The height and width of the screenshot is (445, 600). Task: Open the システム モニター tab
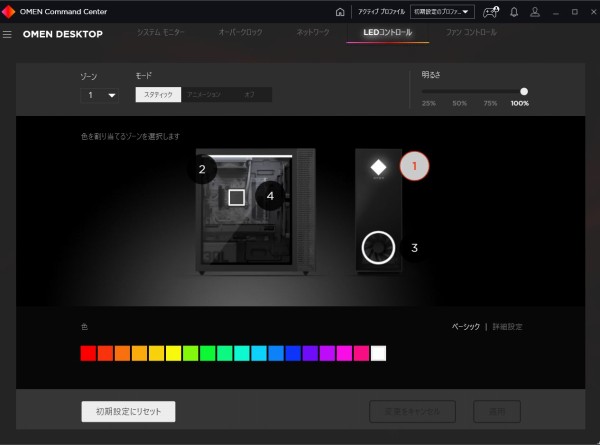160,33
